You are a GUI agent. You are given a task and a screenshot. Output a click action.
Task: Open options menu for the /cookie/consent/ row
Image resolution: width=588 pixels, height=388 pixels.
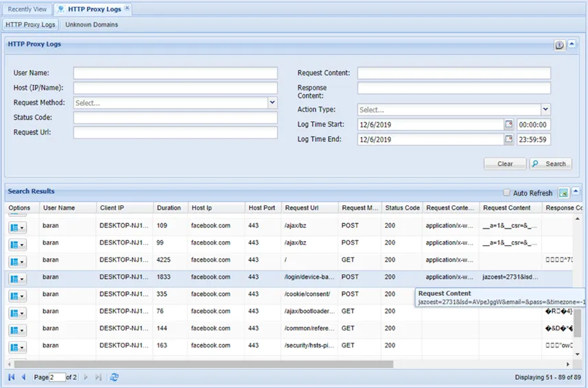[17, 296]
